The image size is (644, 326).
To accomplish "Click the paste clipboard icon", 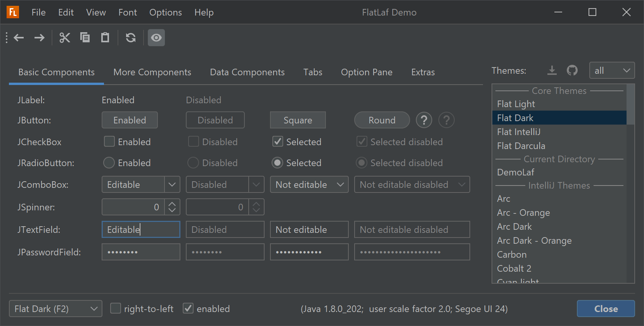I will pyautogui.click(x=105, y=38).
